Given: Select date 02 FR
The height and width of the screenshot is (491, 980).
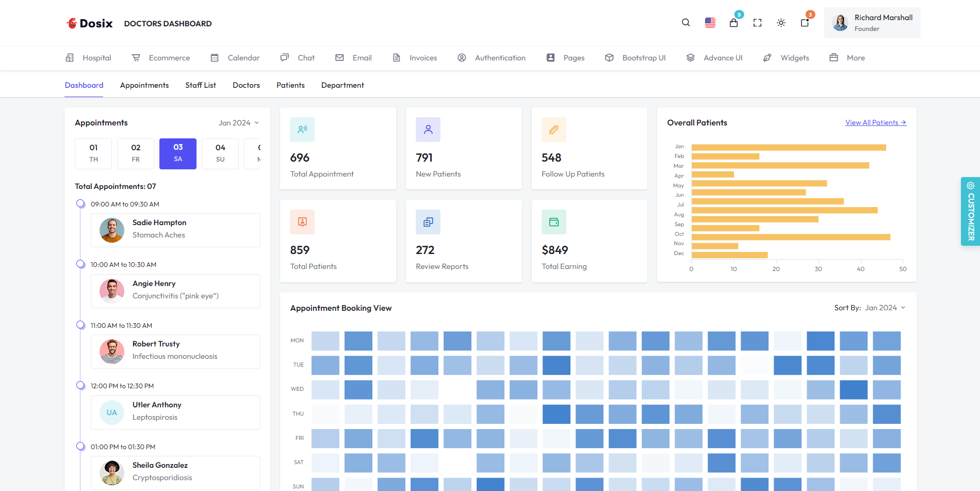Looking at the screenshot, I should tap(136, 153).
